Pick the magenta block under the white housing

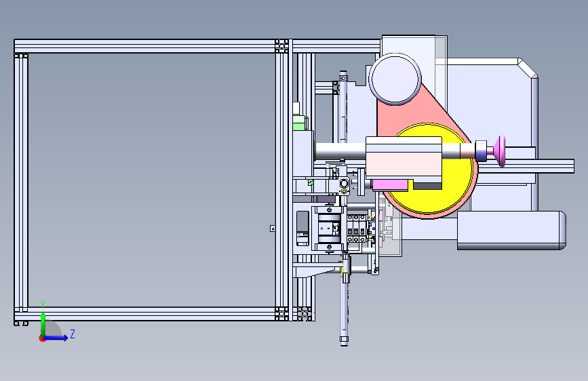(x=391, y=184)
